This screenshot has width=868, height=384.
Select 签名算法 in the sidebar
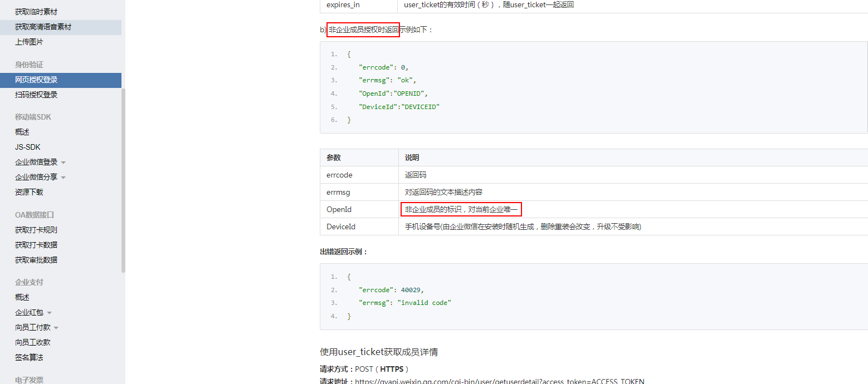click(29, 357)
